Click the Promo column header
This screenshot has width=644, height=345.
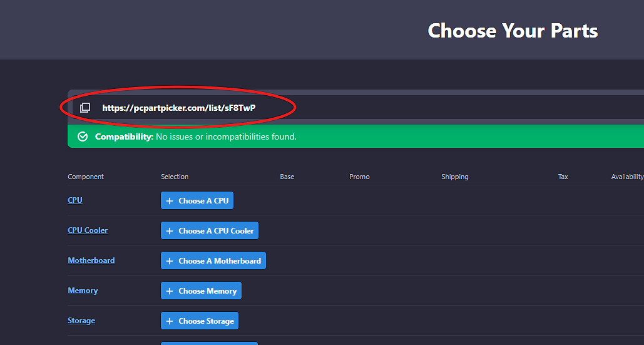point(359,177)
